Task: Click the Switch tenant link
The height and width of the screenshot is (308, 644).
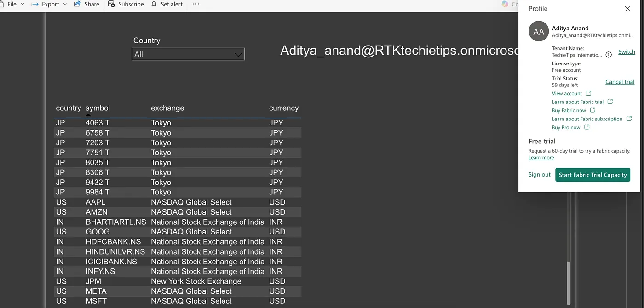Action: point(627,52)
